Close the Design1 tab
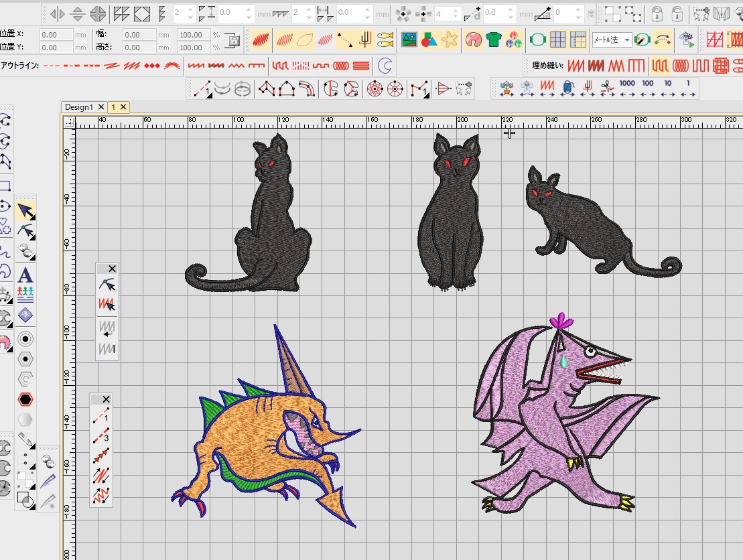 click(101, 107)
